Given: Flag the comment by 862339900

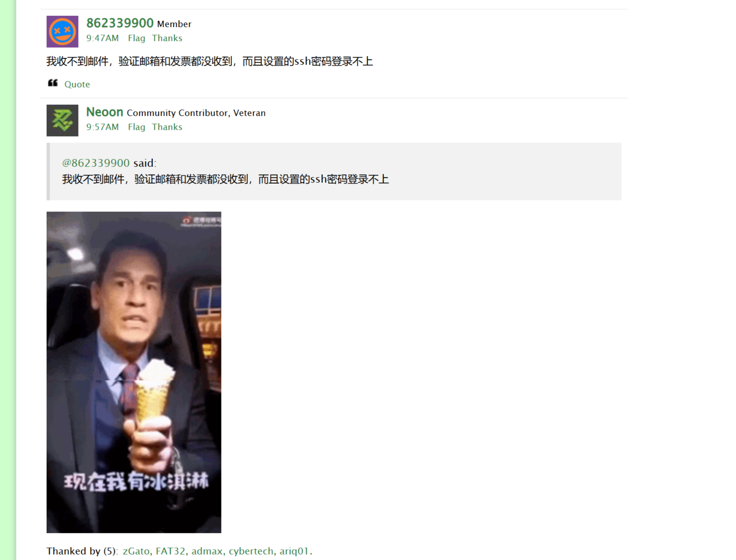Looking at the screenshot, I should pyautogui.click(x=137, y=38).
